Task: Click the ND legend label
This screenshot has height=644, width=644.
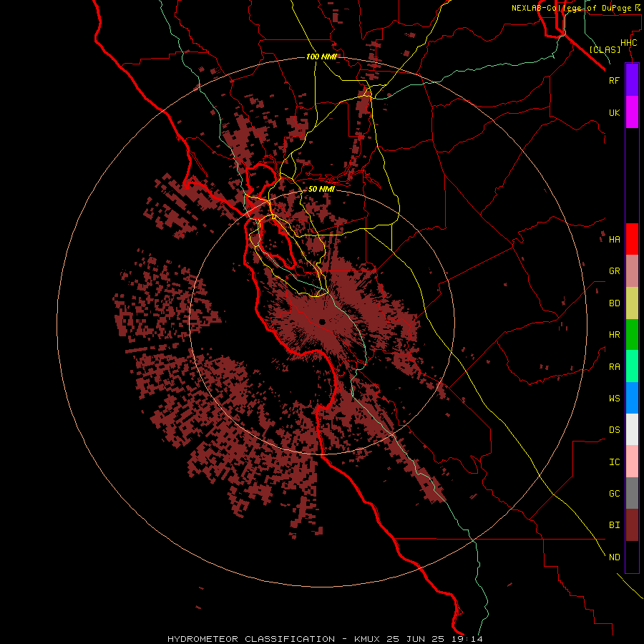Action: pyautogui.click(x=614, y=557)
